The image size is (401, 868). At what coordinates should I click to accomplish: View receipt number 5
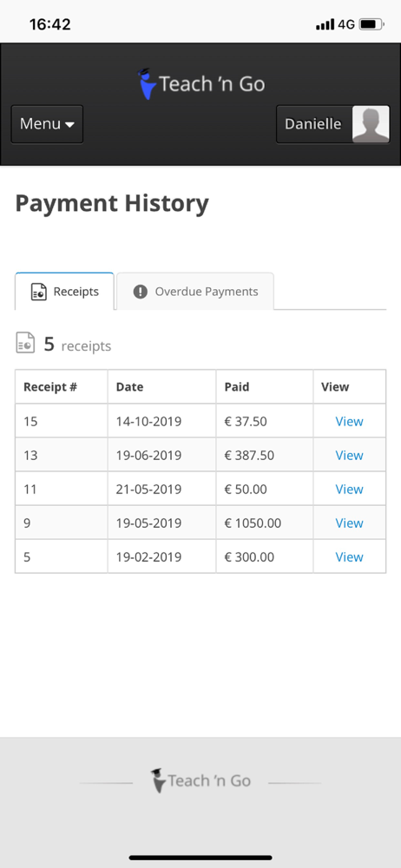click(349, 557)
